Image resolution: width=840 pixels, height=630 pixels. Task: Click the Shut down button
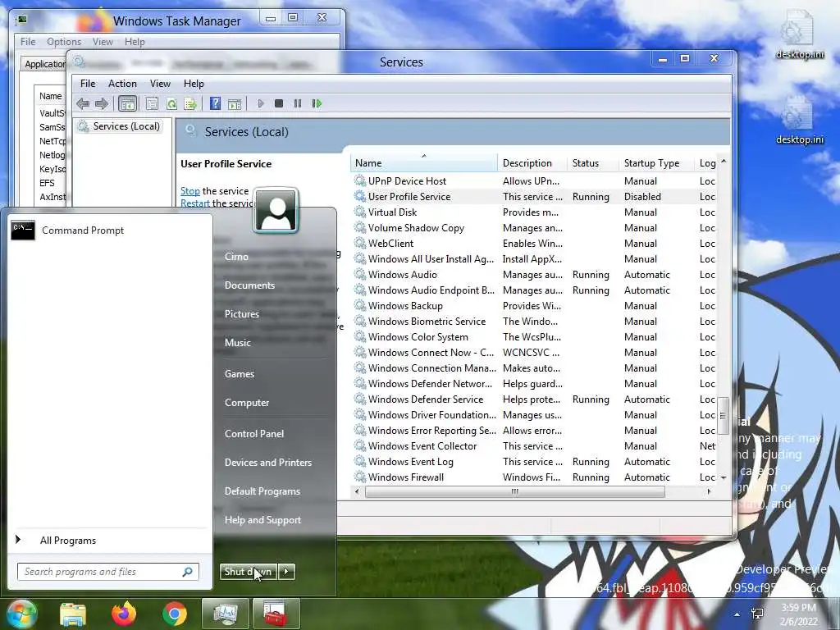[249, 572]
